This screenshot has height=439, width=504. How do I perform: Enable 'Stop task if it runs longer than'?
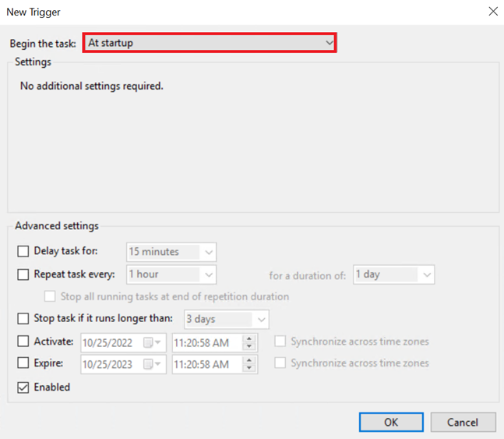[23, 319]
